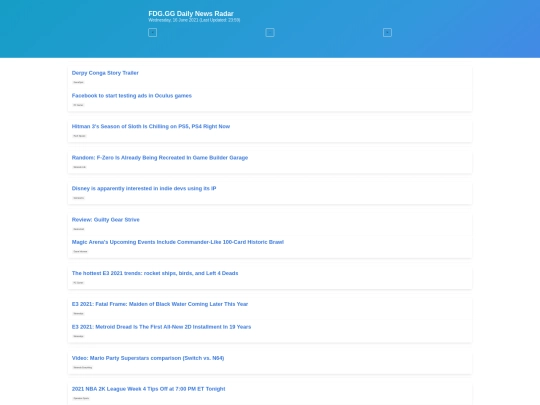Viewport: 540px width, 405px height.
Task: Click source tag under Facebook Oculus ads headline
Action: pos(79,105)
